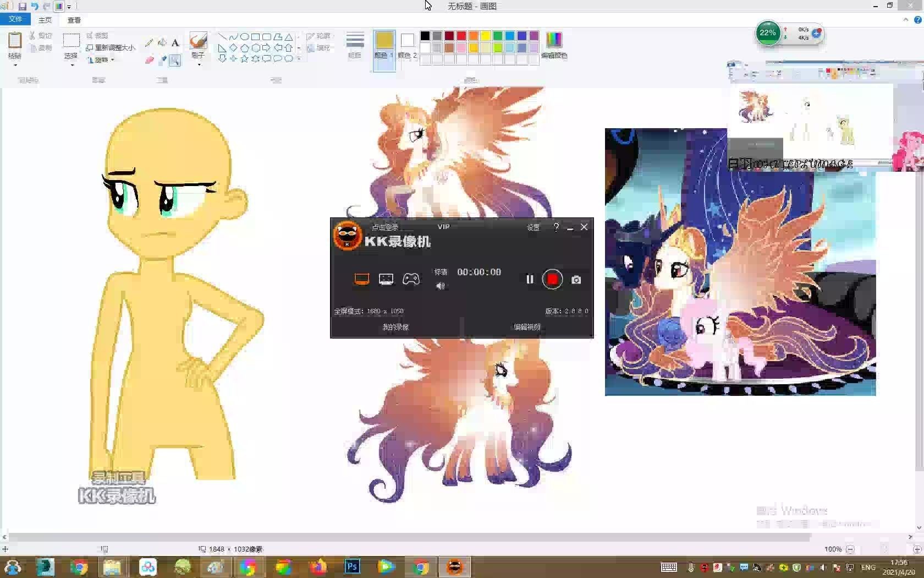Expand the brushes dropdown arrow
Screen dimensions: 924x578
point(199,64)
